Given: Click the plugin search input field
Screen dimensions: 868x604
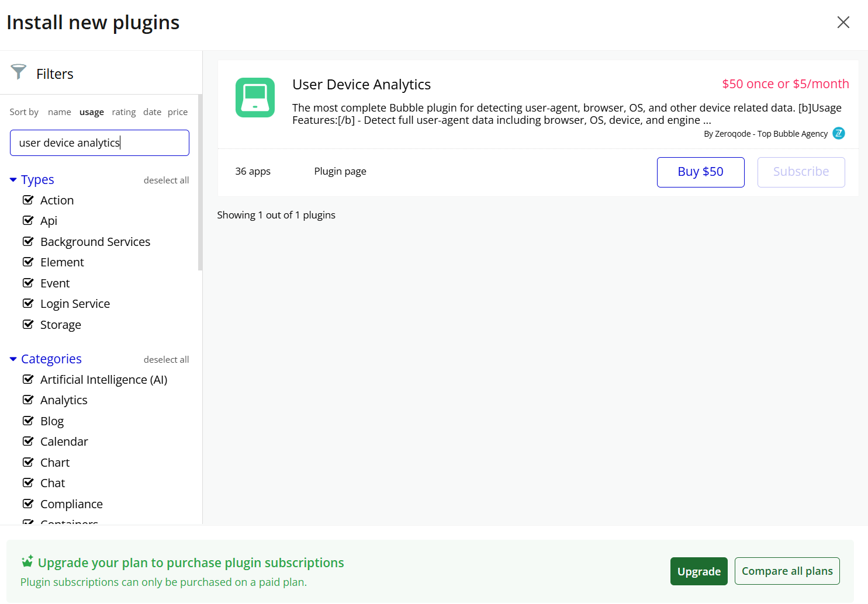Looking at the screenshot, I should pos(99,143).
